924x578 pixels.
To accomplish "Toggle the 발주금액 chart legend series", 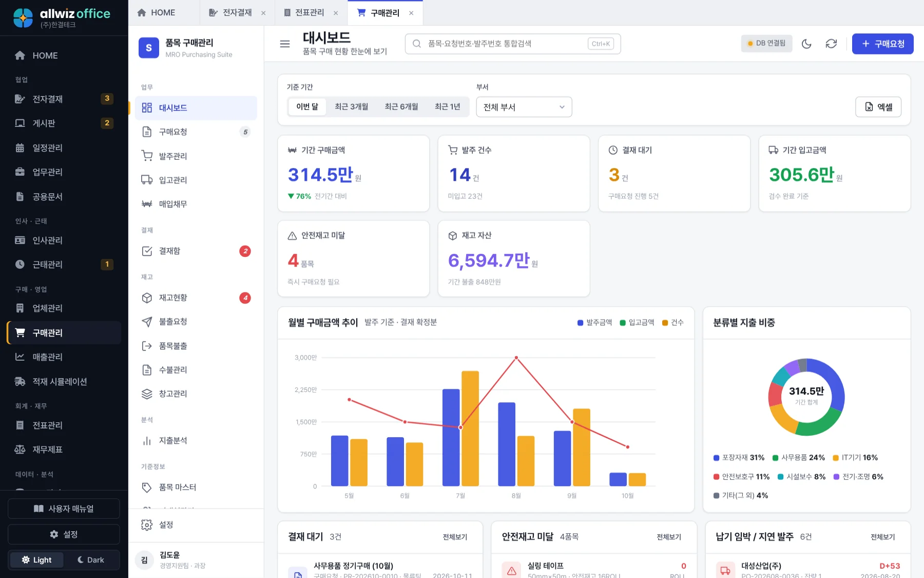I will pyautogui.click(x=594, y=323).
